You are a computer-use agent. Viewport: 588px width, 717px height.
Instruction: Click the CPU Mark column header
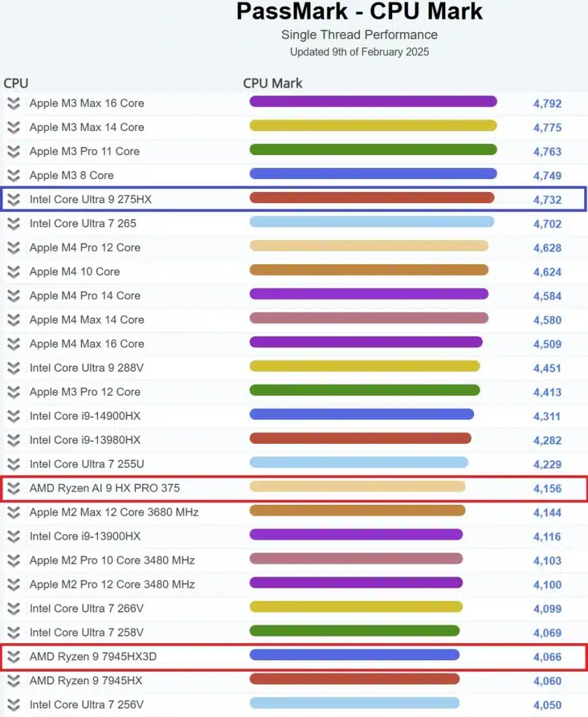pos(272,83)
